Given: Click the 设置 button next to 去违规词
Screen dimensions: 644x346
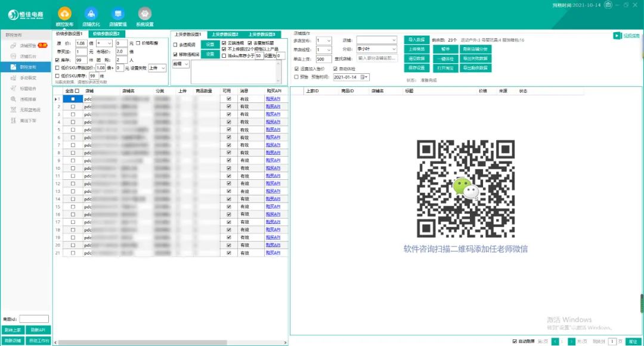Looking at the screenshot, I should click(210, 44).
